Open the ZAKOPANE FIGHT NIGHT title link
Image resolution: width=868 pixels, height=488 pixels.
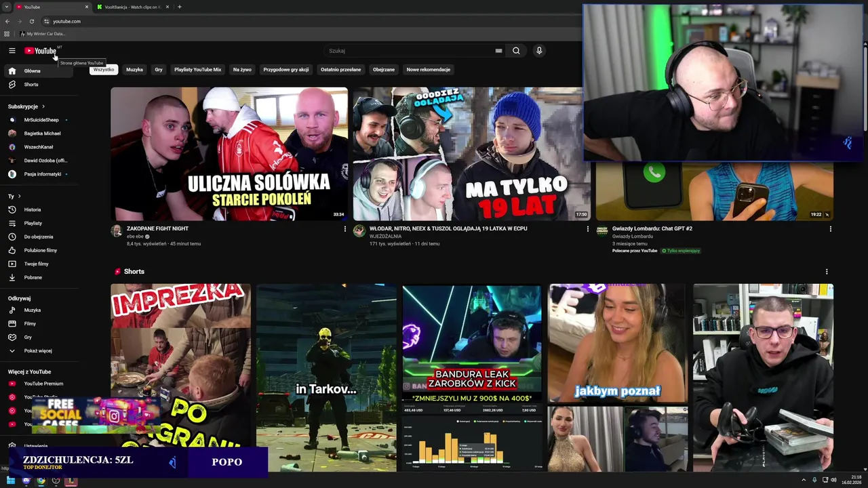(x=157, y=228)
